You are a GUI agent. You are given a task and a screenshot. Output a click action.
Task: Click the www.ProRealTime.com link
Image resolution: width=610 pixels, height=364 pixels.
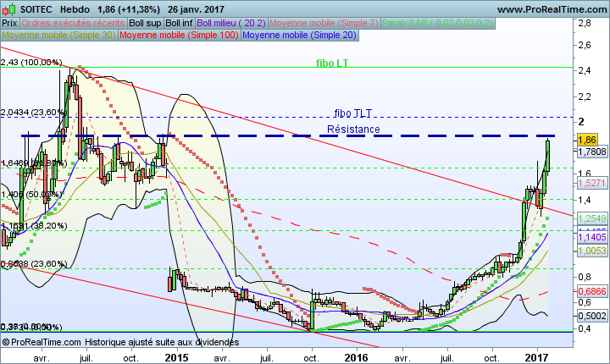[x=552, y=9]
